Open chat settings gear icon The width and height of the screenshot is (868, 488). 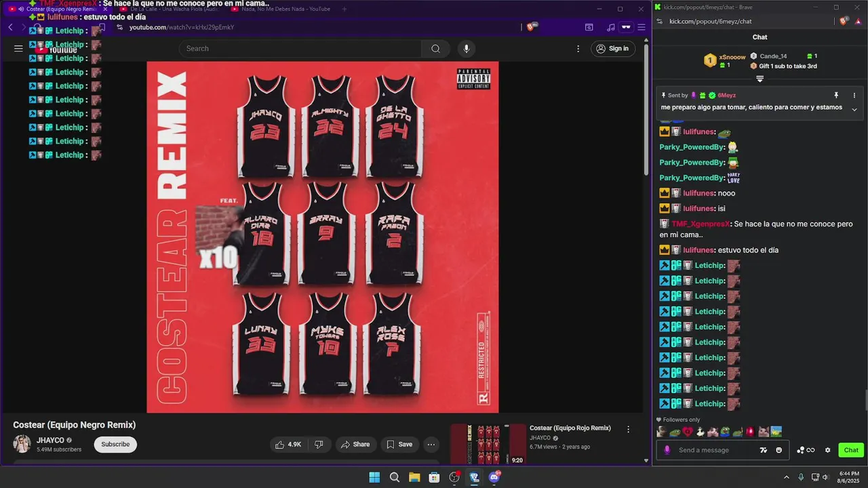pos(827,450)
